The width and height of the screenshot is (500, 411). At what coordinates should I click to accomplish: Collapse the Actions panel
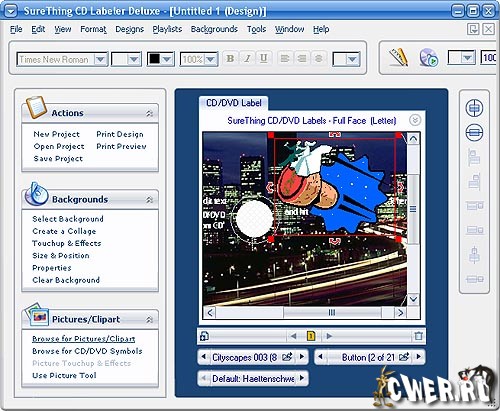149,113
